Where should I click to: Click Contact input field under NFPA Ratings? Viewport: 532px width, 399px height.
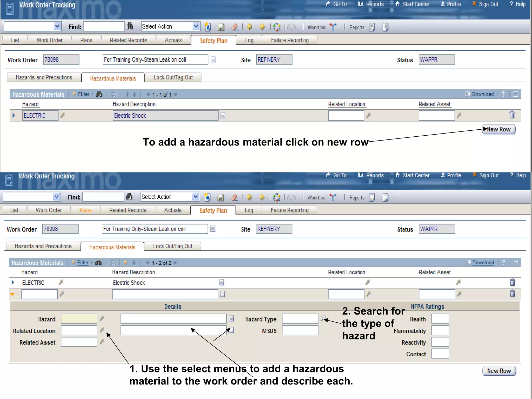440,354
